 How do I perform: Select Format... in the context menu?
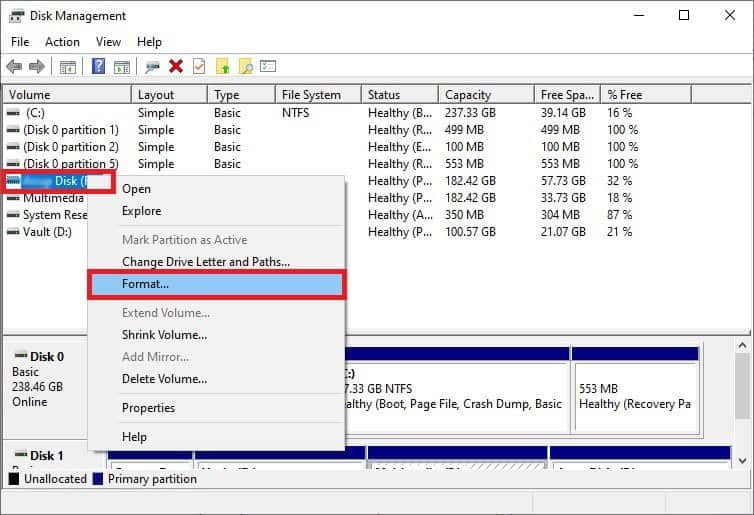pos(216,284)
